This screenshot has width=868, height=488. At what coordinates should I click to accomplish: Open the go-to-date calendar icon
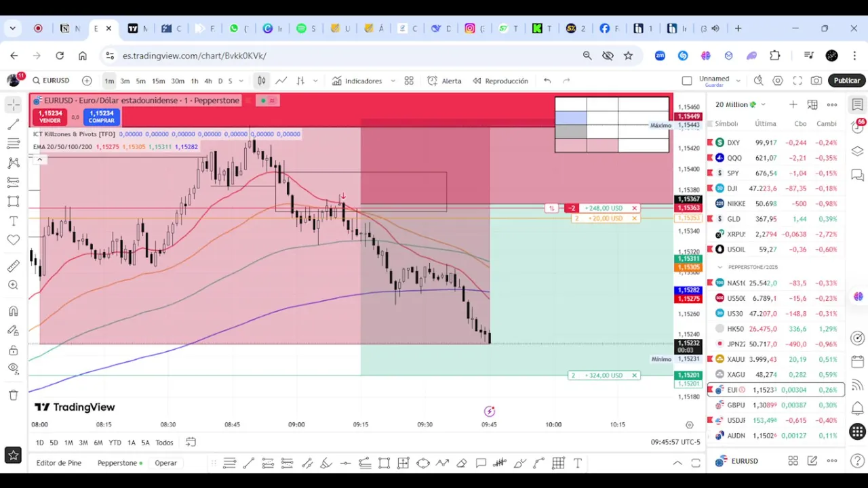(191, 443)
